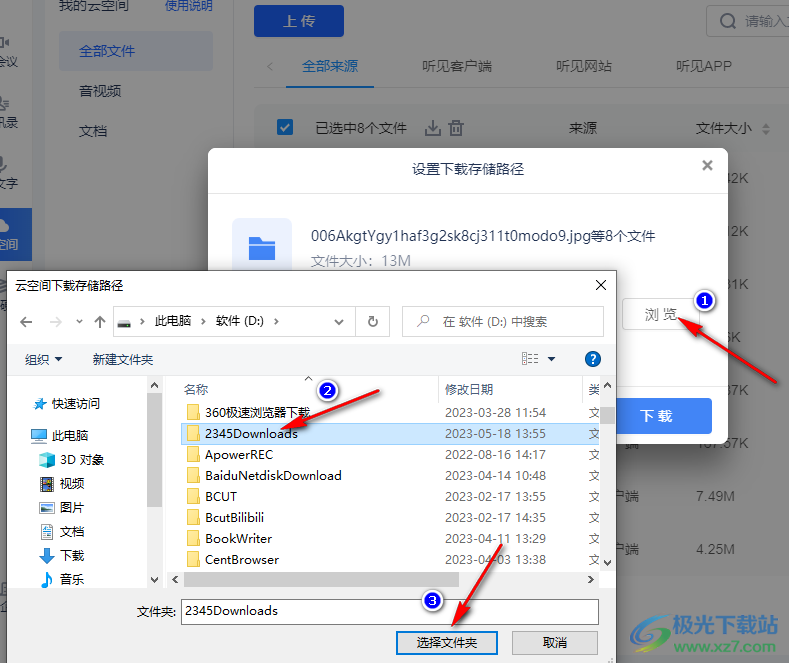Click the download icon beside selected files

pos(433,128)
